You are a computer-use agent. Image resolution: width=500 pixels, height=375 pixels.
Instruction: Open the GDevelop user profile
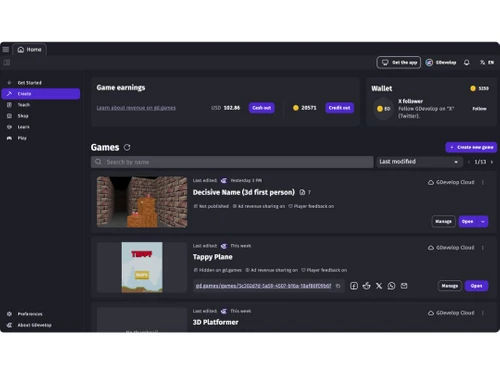(x=441, y=62)
